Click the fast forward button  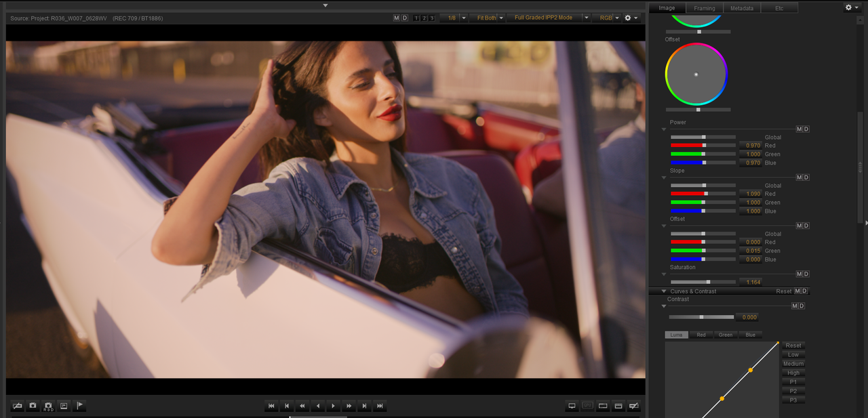click(349, 406)
